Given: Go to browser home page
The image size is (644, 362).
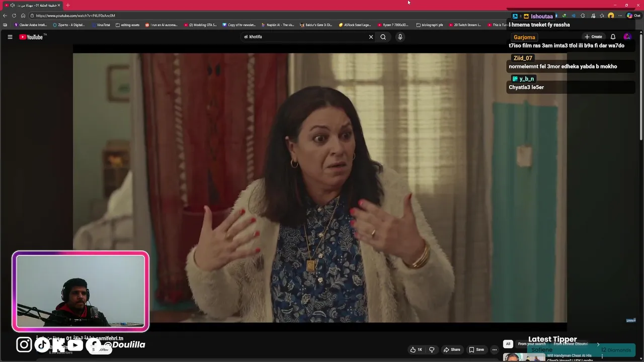Looking at the screenshot, I should coord(23,16).
